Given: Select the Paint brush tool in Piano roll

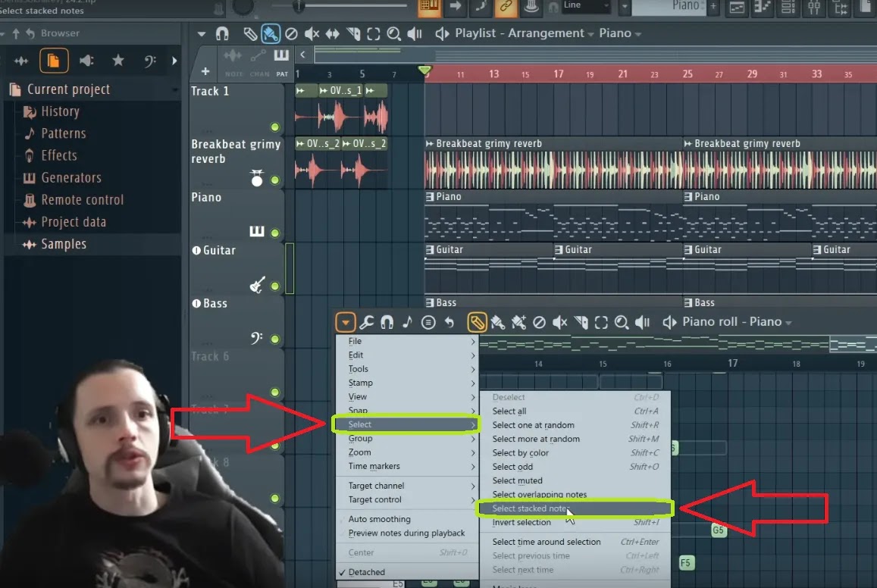Looking at the screenshot, I should (x=497, y=322).
